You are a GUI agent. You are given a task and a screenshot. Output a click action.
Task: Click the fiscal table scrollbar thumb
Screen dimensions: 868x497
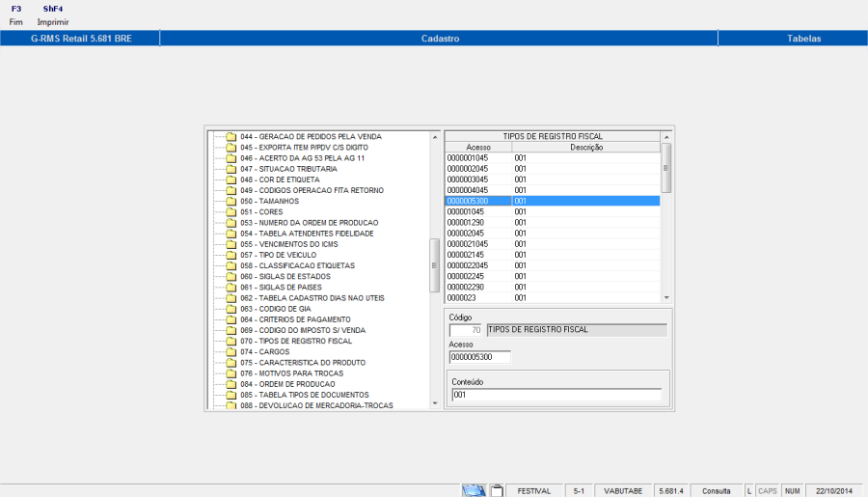pyautogui.click(x=666, y=168)
